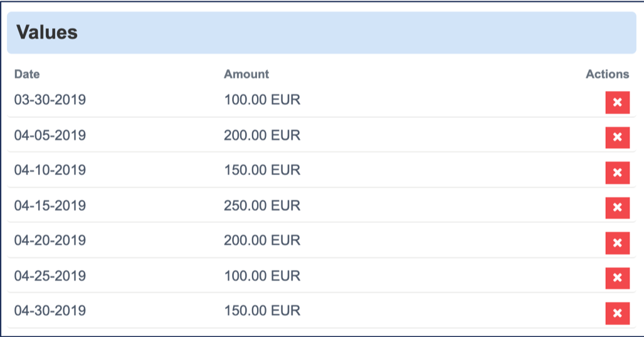The width and height of the screenshot is (644, 337).
Task: Delete the 03-30-2019 value entry
Action: [617, 102]
